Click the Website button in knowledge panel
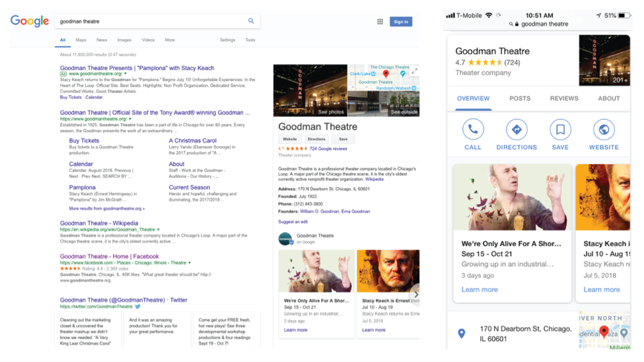644x362 pixels. point(290,139)
